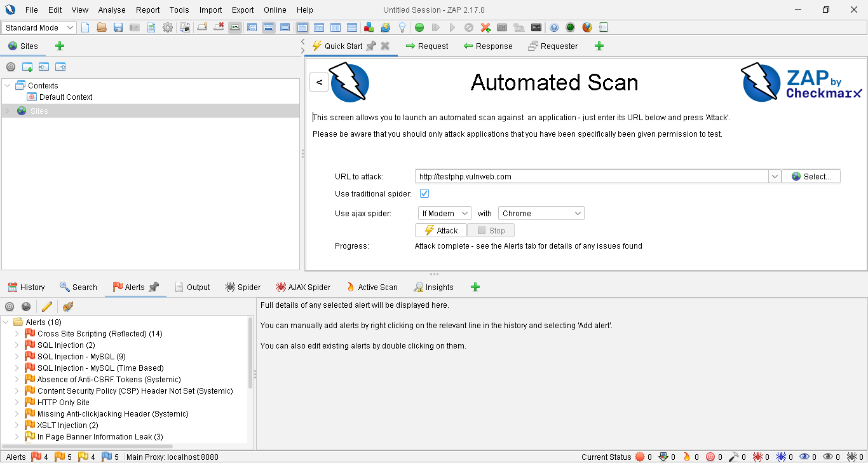Open the Analyse menu
Viewport: 868px width, 463px height.
point(112,10)
